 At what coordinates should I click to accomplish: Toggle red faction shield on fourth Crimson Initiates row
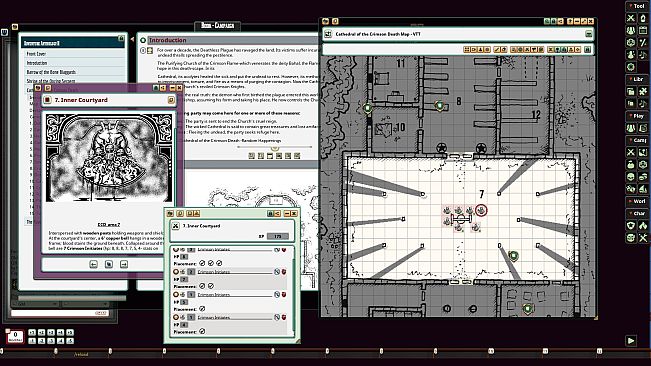pyautogui.click(x=284, y=317)
